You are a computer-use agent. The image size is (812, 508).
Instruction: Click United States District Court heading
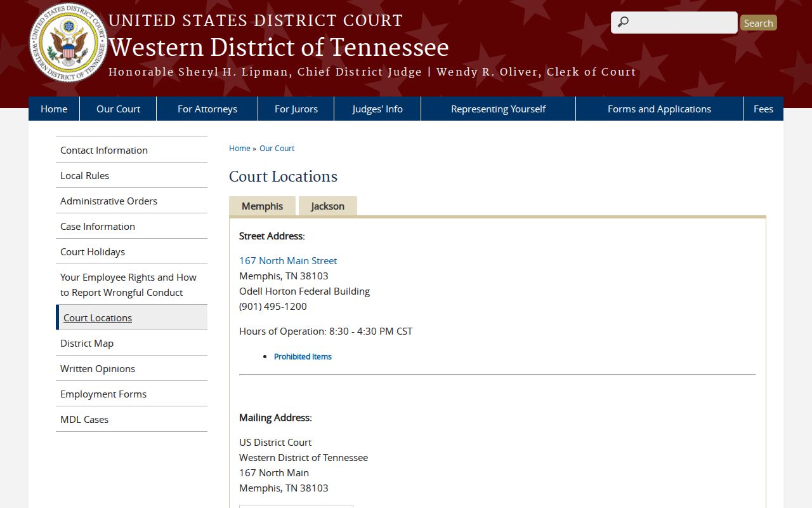(256, 20)
